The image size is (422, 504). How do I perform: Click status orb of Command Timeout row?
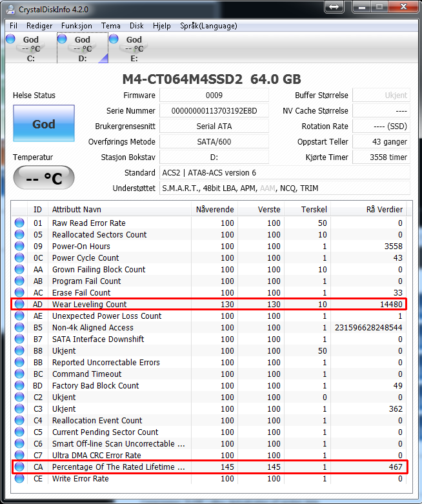[x=19, y=374]
